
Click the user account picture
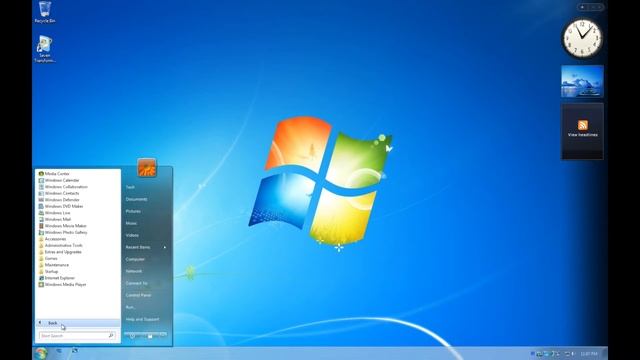pyautogui.click(x=147, y=167)
